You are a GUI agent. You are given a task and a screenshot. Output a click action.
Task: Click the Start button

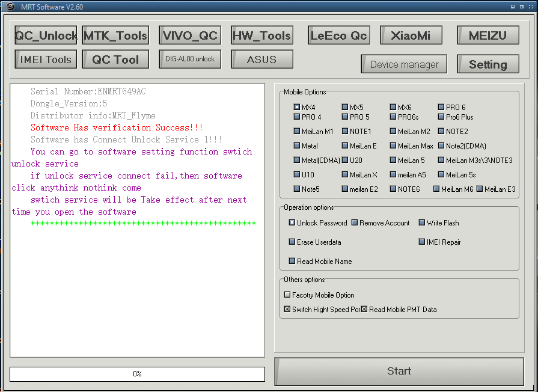399,372
